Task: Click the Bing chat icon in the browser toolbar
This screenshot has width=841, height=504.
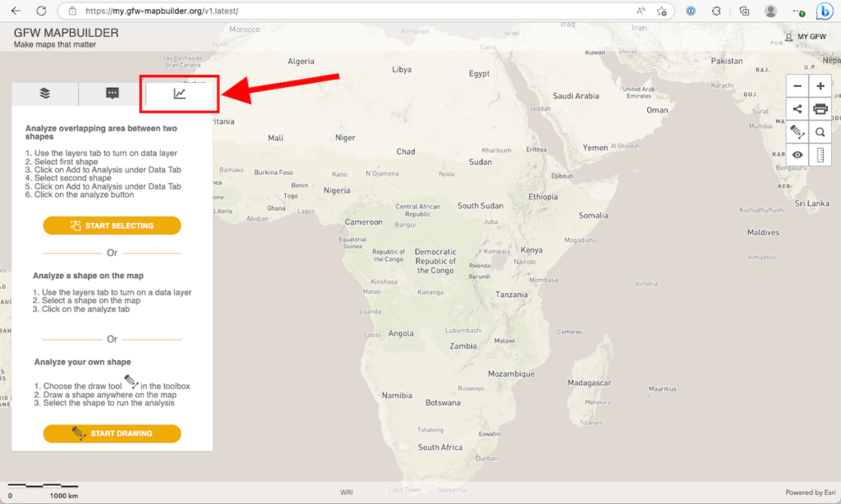Action: (x=824, y=11)
